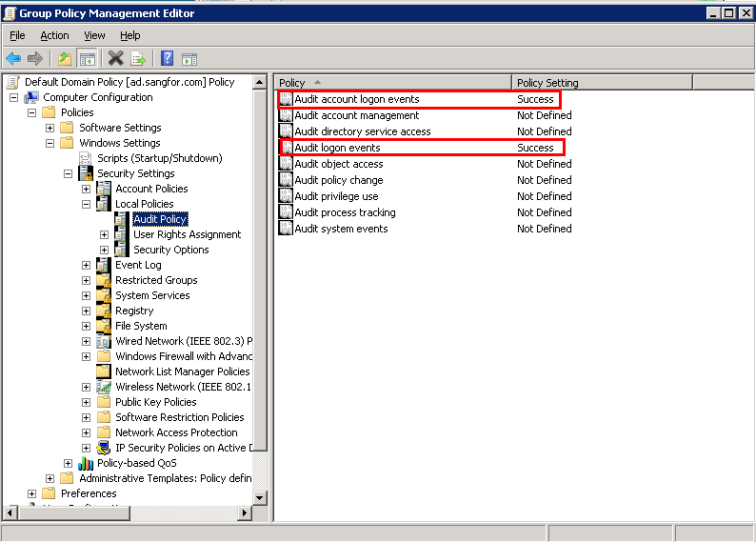Select the Audit account management policy
756x542 pixels.
coord(356,115)
